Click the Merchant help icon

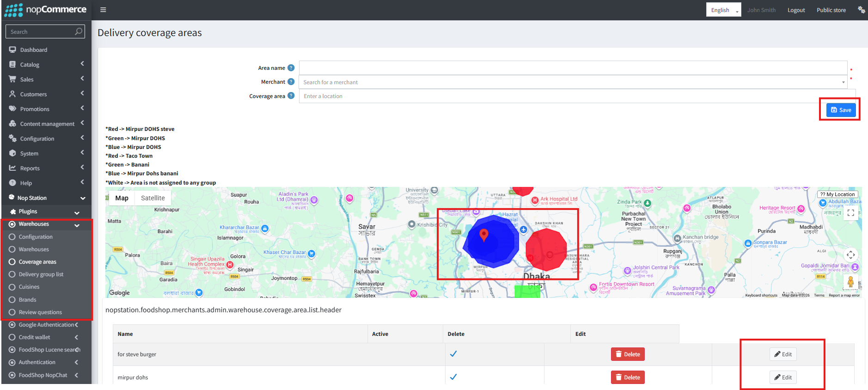(291, 82)
